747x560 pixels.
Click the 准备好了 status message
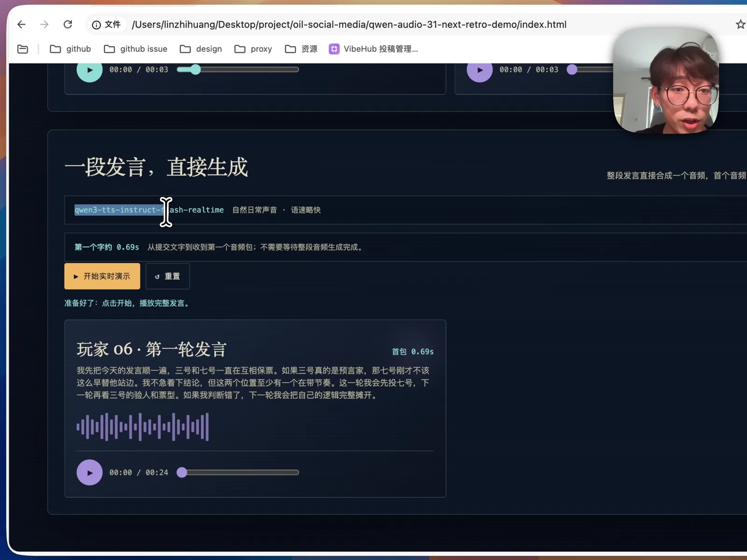pos(128,303)
